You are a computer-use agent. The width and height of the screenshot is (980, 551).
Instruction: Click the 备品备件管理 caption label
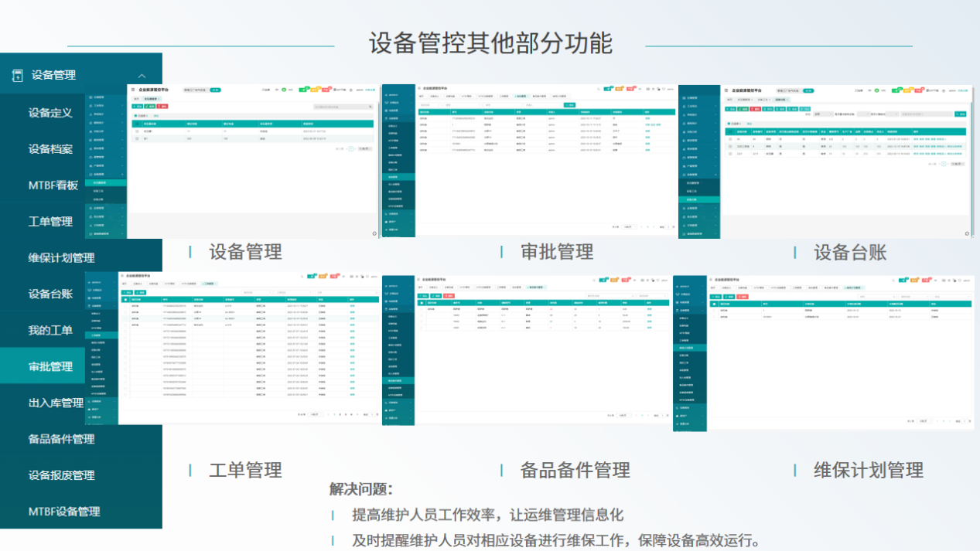[x=575, y=469]
